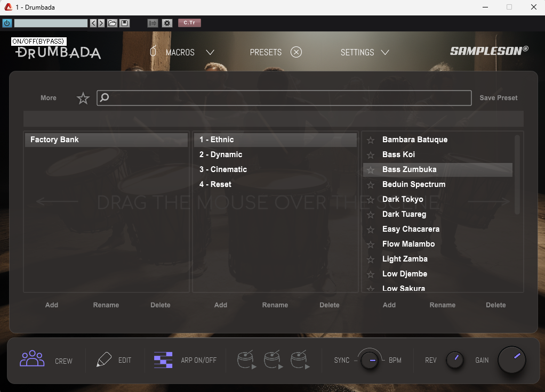Select the 1 - Ethnic category
Screen dimensions: 545x392
coord(275,140)
